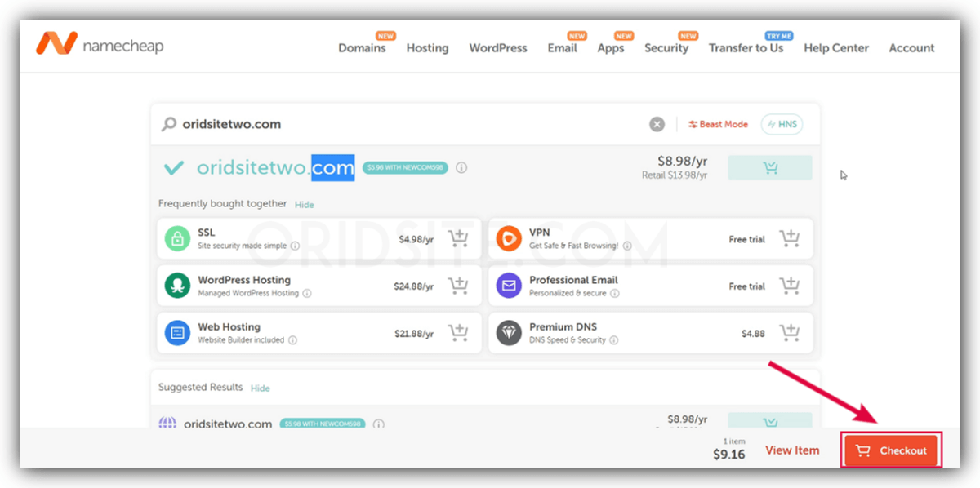
Task: Focus the domain search input
Action: [x=408, y=124]
